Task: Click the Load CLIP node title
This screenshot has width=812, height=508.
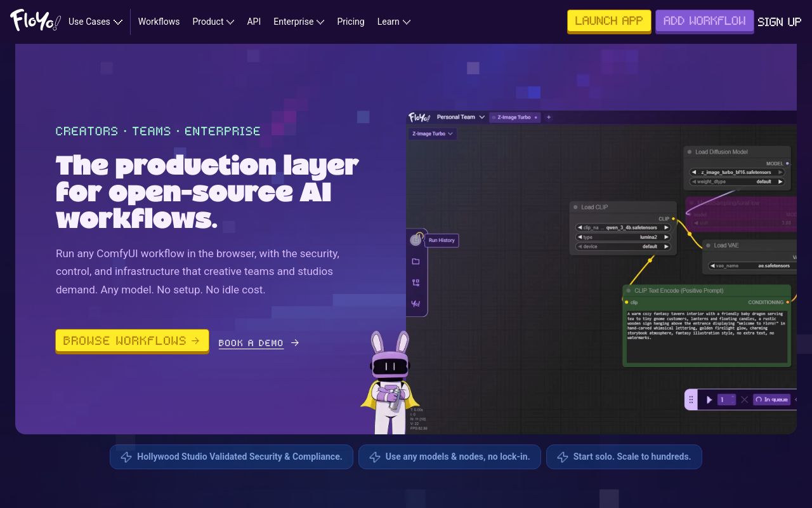Action: [x=594, y=207]
